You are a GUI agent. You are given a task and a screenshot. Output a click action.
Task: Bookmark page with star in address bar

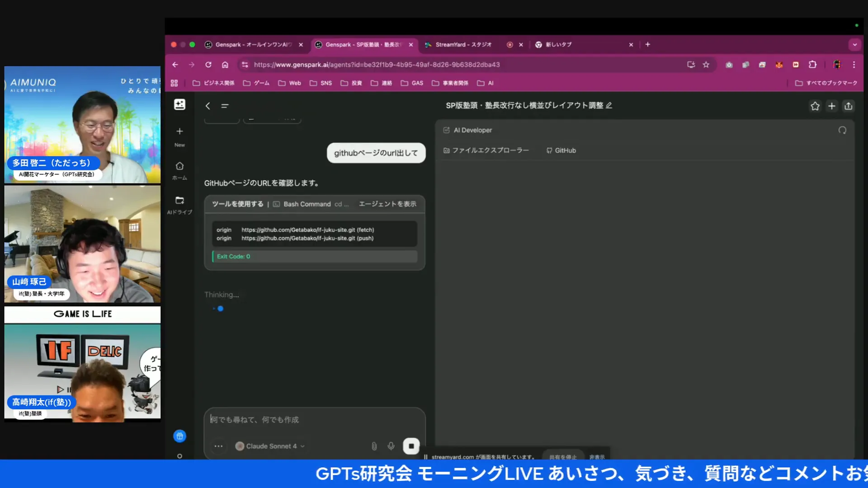click(706, 65)
